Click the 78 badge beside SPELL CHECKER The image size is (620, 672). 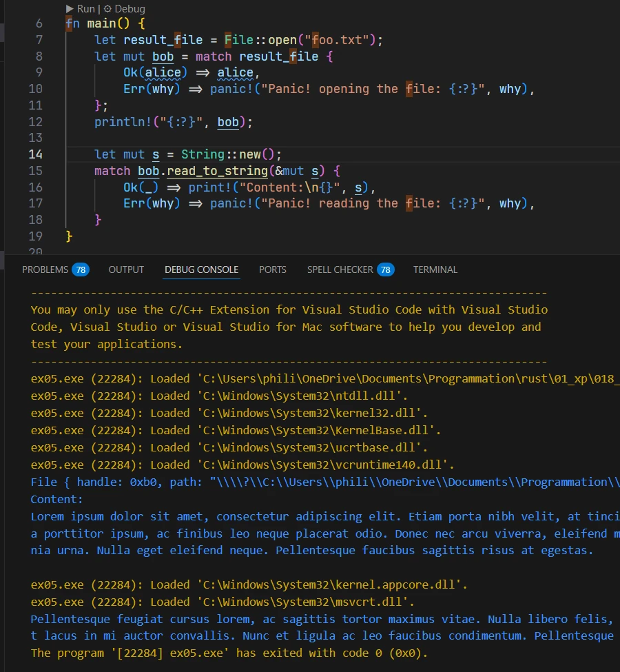[386, 269]
